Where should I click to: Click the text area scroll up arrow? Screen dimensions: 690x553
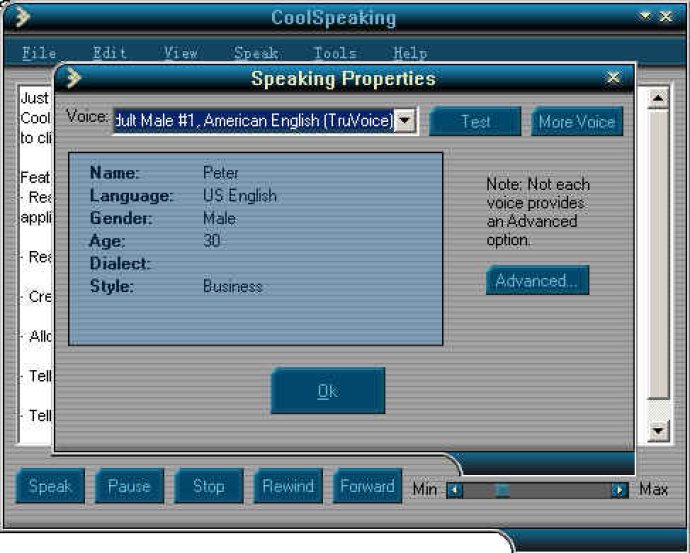click(658, 98)
